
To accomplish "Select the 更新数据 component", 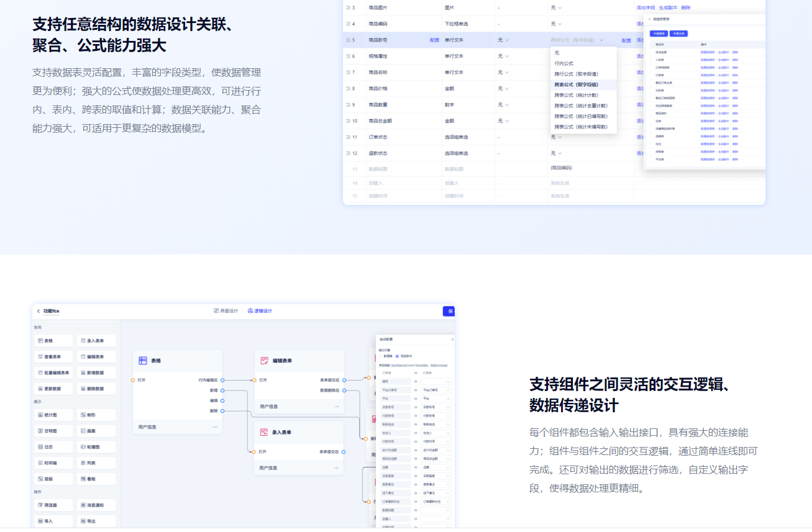I will tap(53, 389).
